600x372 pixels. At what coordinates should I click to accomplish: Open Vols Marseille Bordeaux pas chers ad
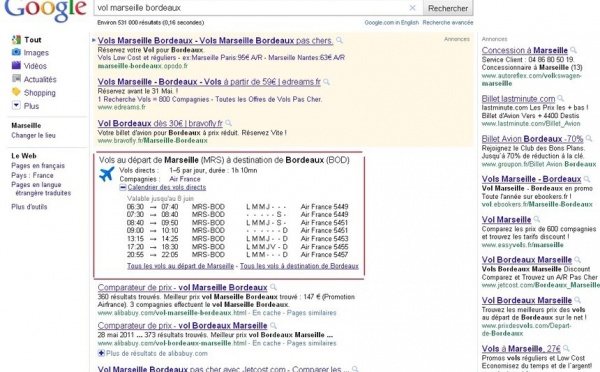215,41
